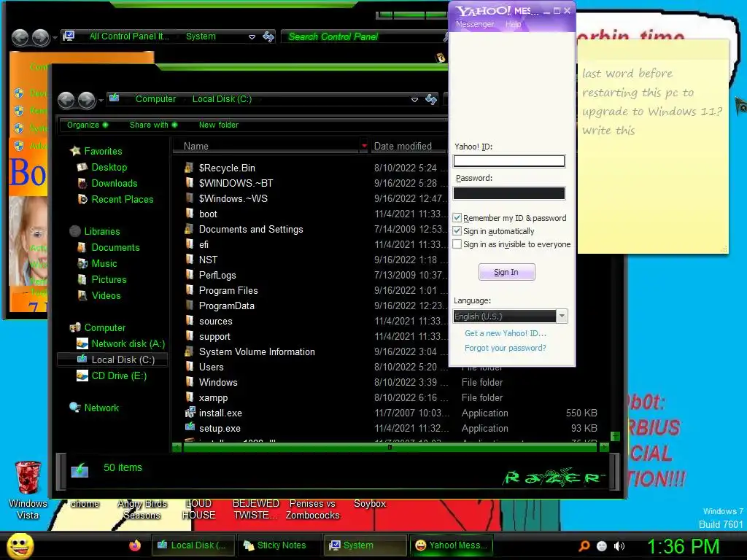Open the Music library

(104, 264)
